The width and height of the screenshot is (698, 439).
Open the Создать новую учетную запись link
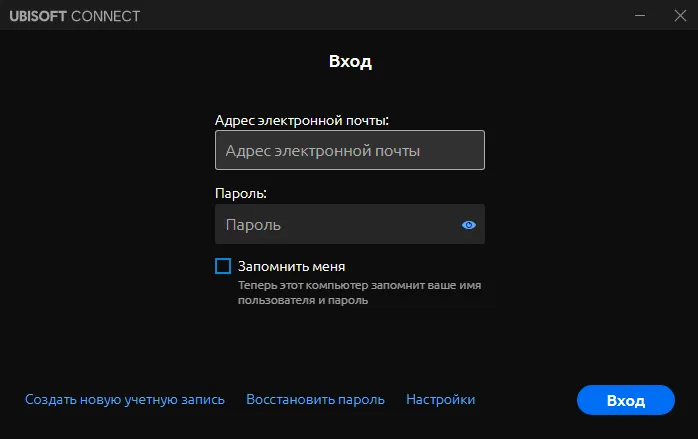(125, 399)
